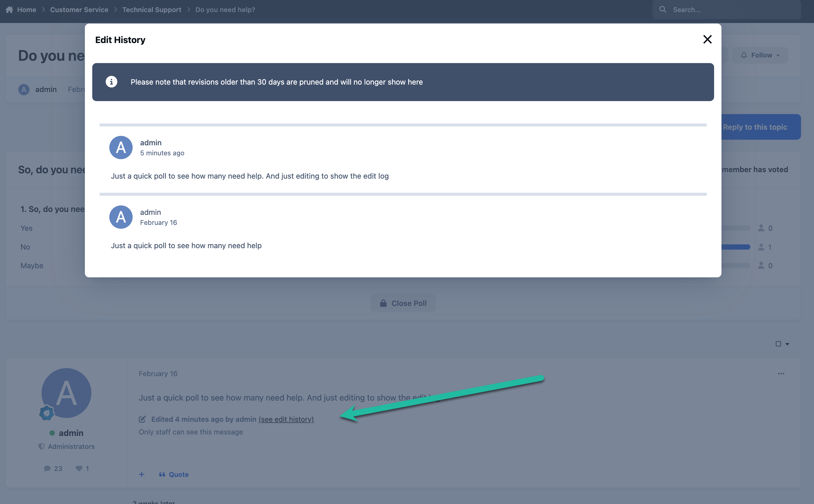Expand the Follow dropdown

coord(760,55)
